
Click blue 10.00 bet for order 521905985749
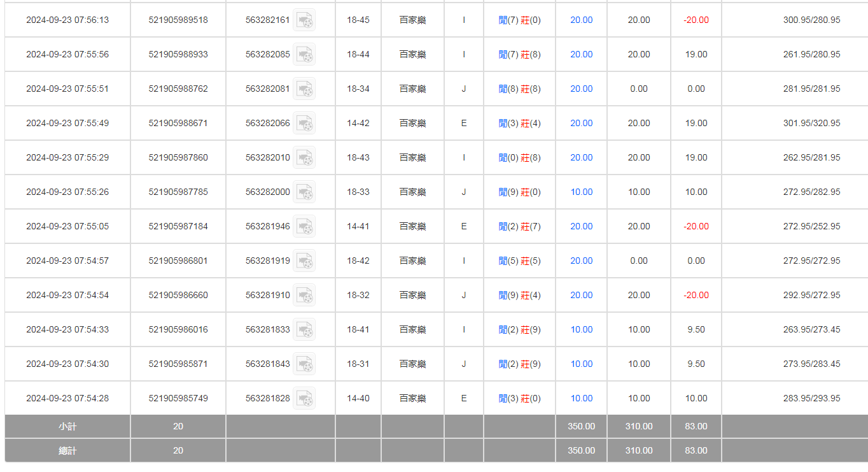tap(581, 399)
